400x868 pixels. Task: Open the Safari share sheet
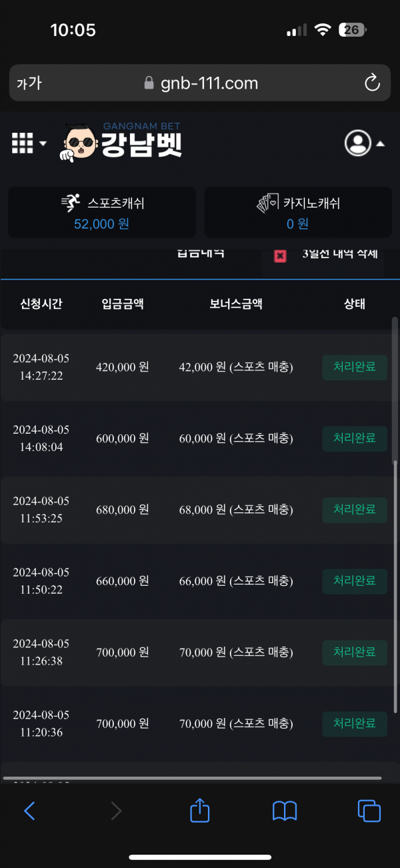point(200,811)
